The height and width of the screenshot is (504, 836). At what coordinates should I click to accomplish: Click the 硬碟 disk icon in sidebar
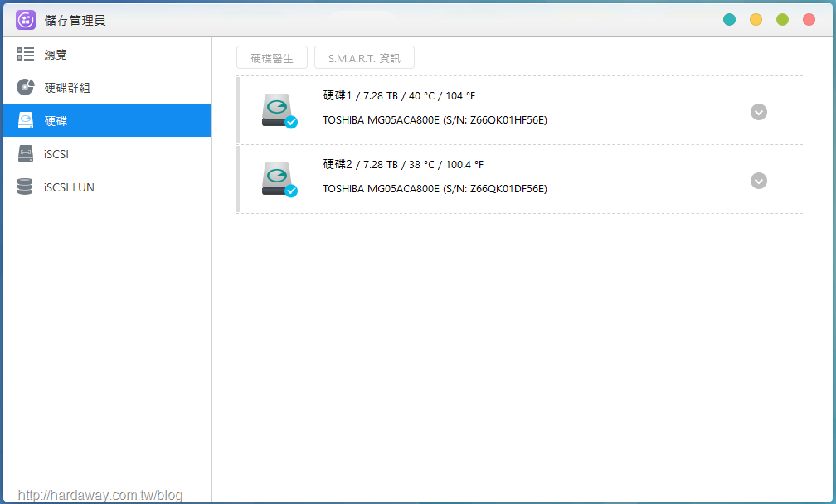(25, 120)
